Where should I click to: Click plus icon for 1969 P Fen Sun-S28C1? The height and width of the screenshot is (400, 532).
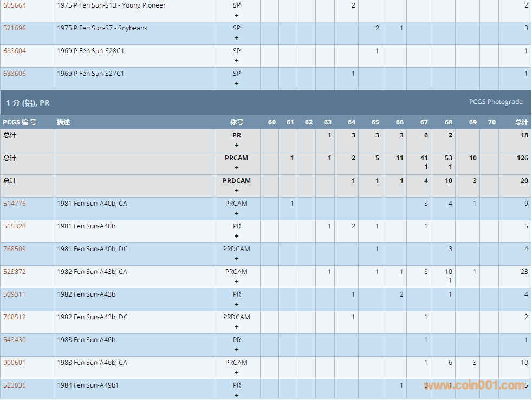pyautogui.click(x=237, y=61)
